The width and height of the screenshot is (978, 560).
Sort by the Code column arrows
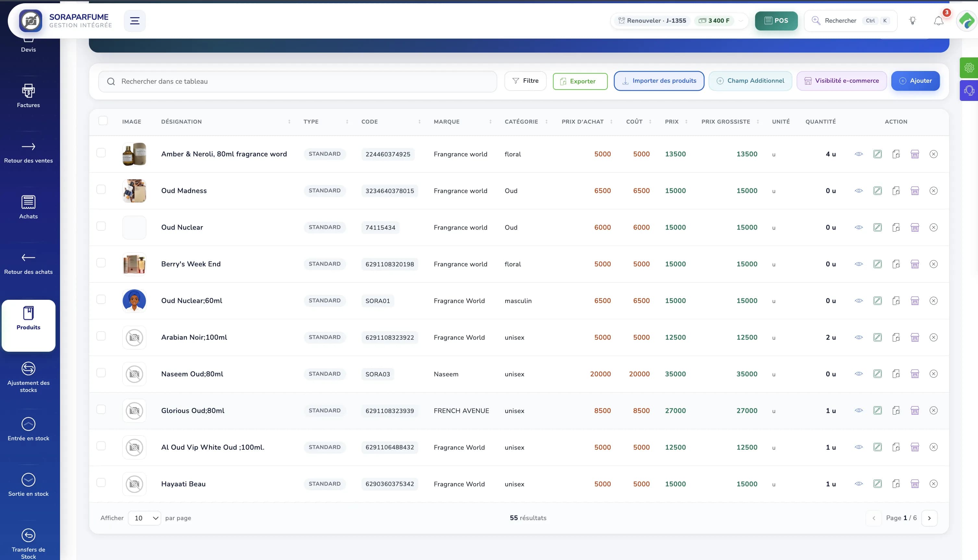(x=419, y=122)
